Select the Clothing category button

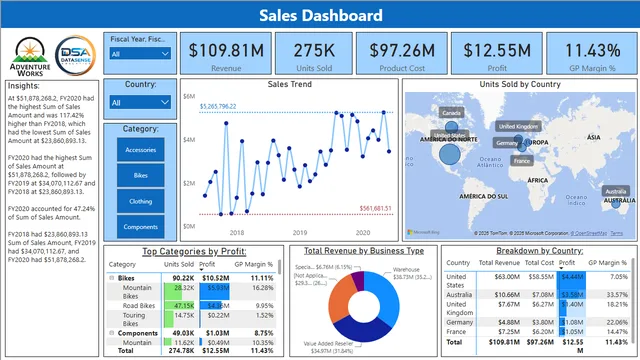[140, 201]
